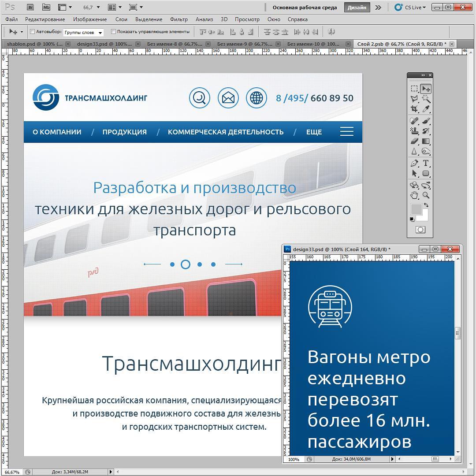
Task: Click the Auto-Align Layers icon
Action: (331, 32)
